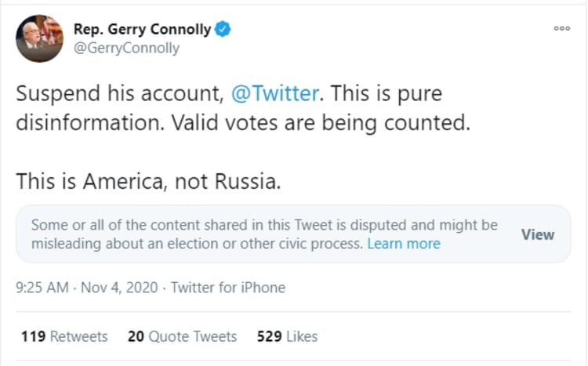Screen dimensions: 588x366
Task: Open the Twitter for iPhone source link
Action: (228, 288)
